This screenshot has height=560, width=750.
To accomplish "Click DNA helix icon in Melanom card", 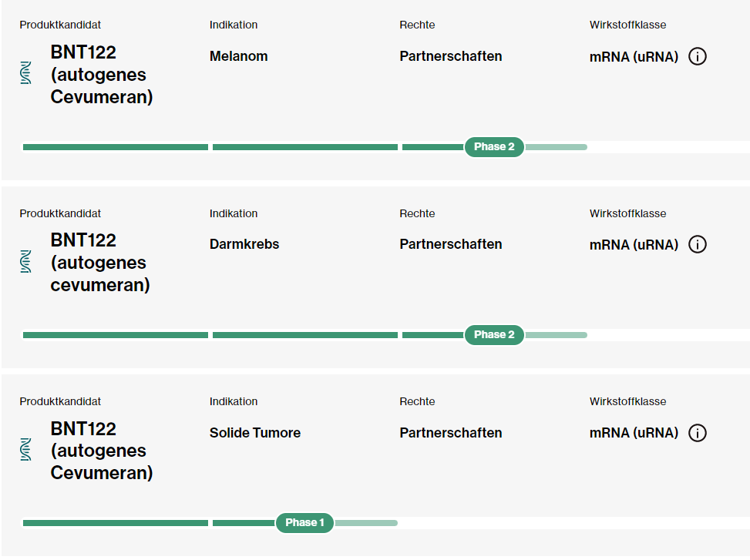I will pyautogui.click(x=26, y=72).
